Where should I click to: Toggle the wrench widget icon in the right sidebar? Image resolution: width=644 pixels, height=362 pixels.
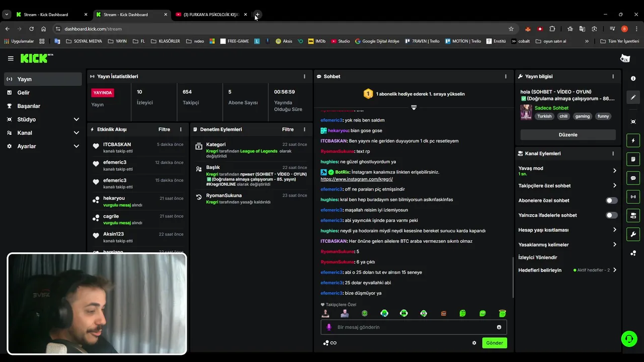tap(633, 234)
